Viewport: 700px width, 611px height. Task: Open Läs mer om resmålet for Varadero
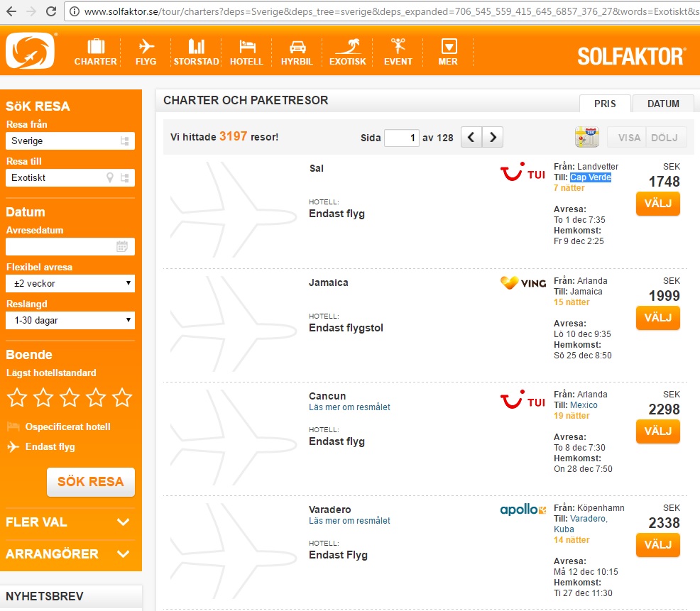click(349, 520)
